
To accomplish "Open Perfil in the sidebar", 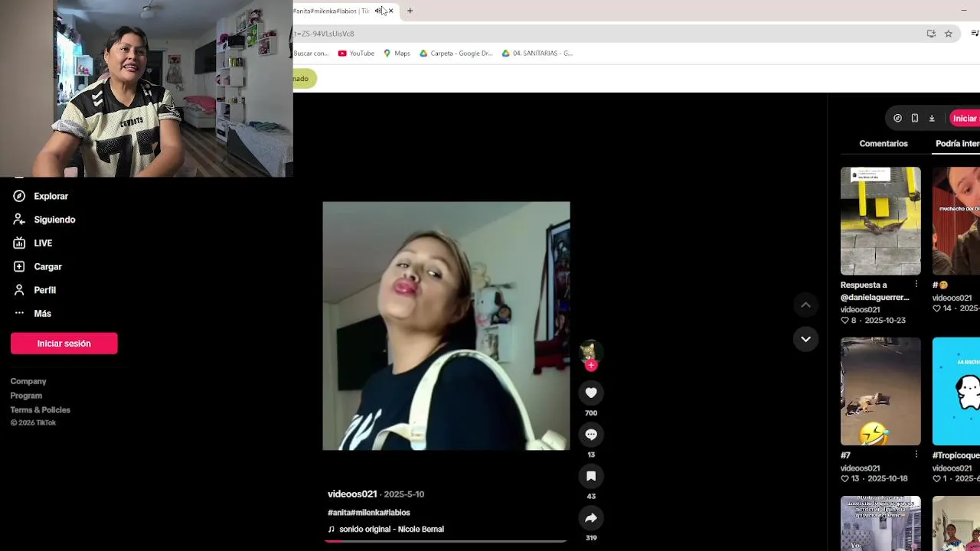I will tap(35, 290).
